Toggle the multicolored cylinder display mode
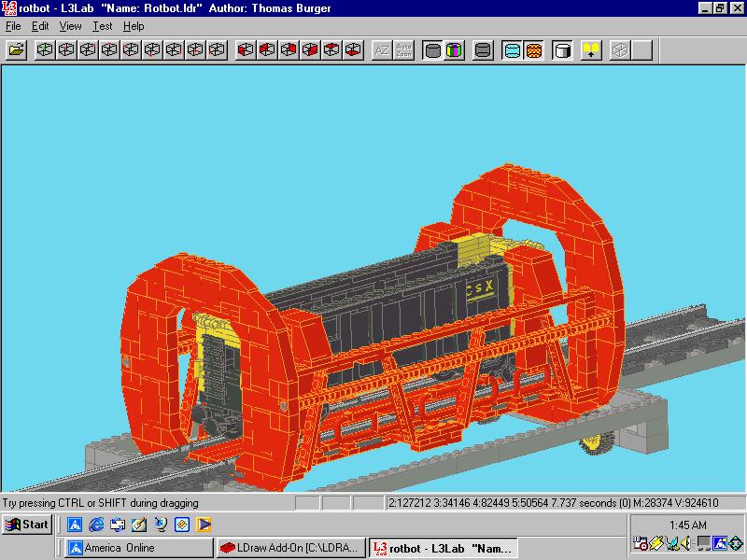This screenshot has height=560, width=747. point(454,50)
